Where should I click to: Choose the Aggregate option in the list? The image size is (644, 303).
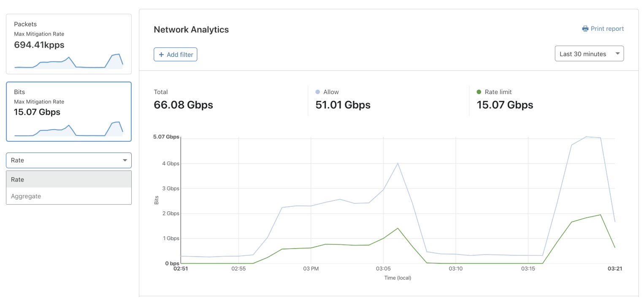[69, 196]
